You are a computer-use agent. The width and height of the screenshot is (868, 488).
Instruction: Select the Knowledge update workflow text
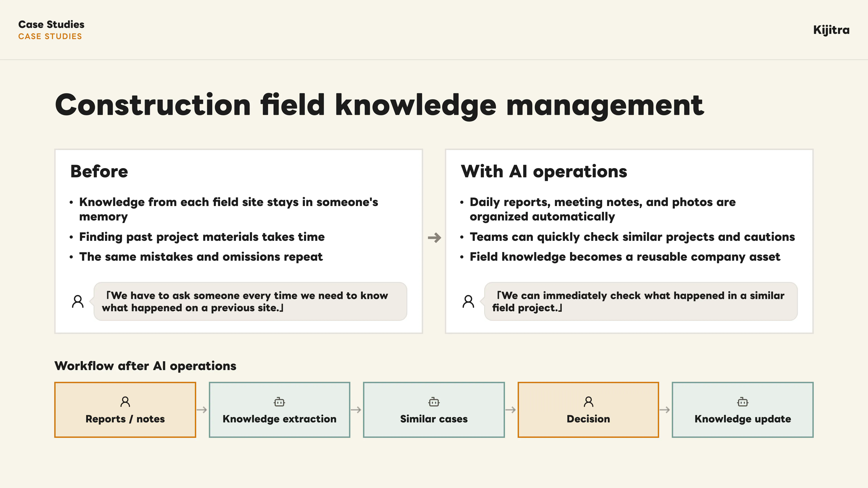(743, 419)
